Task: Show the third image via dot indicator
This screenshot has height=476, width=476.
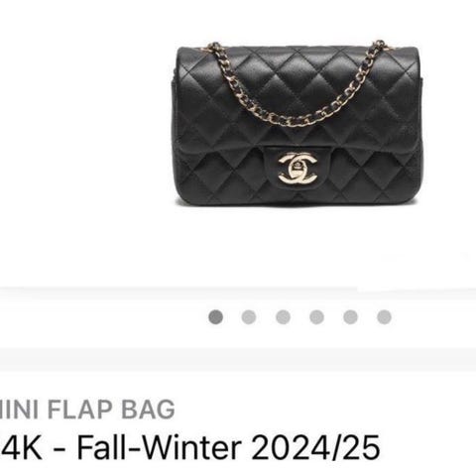Action: click(x=284, y=317)
